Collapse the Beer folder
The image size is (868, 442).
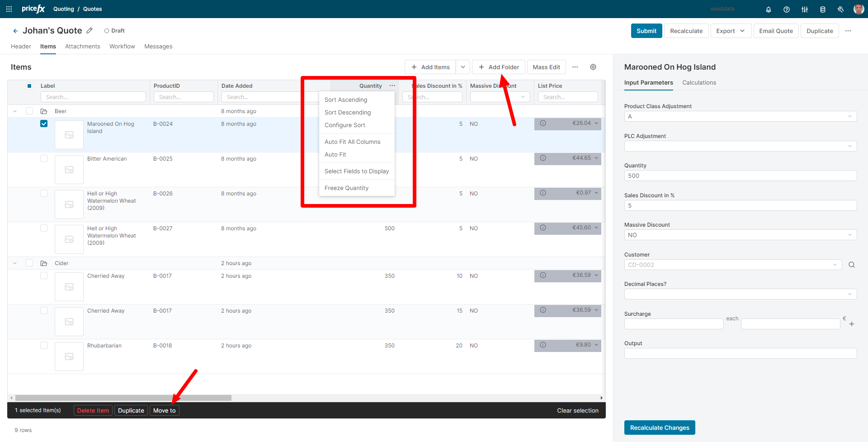coord(15,111)
